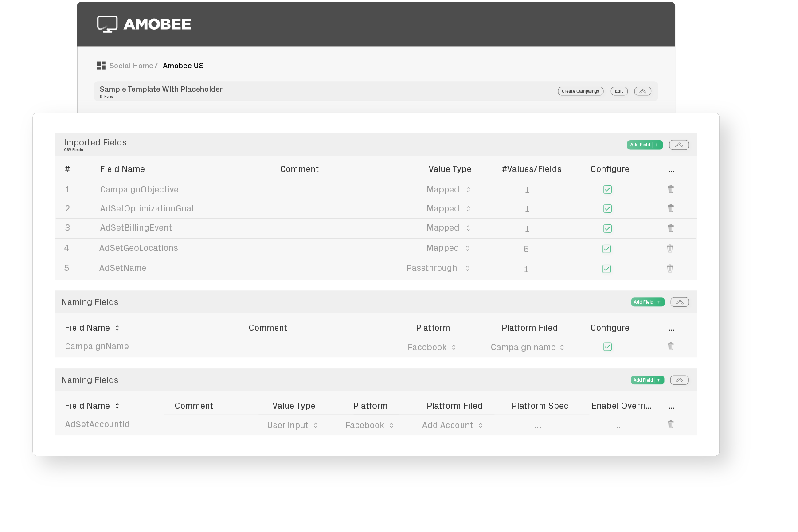Select the CampaignName field name

[97, 347]
